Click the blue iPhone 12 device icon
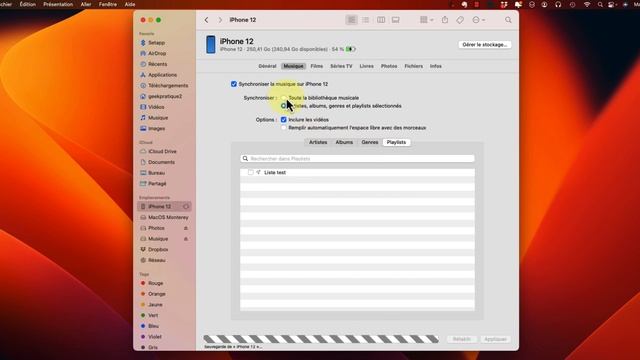 point(211,44)
